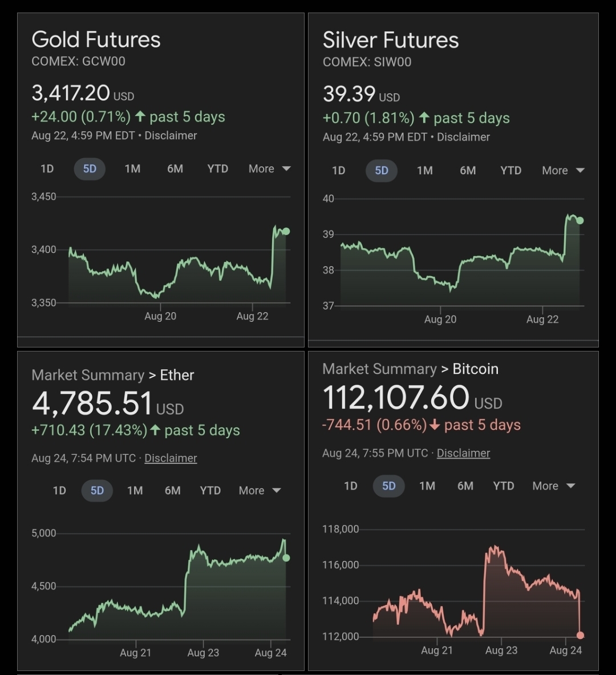Click the green endpoint dot on Ether chart
The height and width of the screenshot is (675, 616).
tap(286, 557)
